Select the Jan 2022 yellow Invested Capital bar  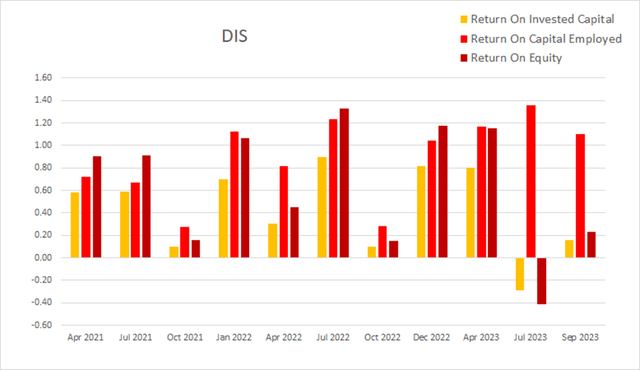click(x=223, y=218)
